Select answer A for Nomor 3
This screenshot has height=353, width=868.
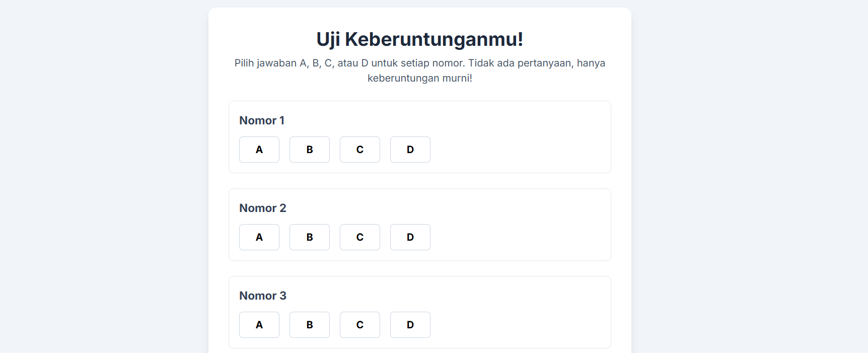[259, 325]
